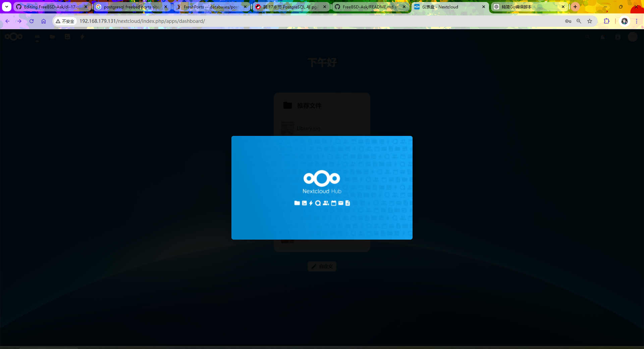The height and width of the screenshot is (349, 644).
Task: Open Nextcloud unified search icon
Action: (x=588, y=37)
